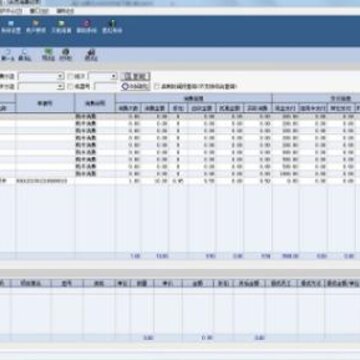This screenshot has height=360, width=360.
Task: Click the purple round icon in navy toolbar
Action: click(x=86, y=23)
